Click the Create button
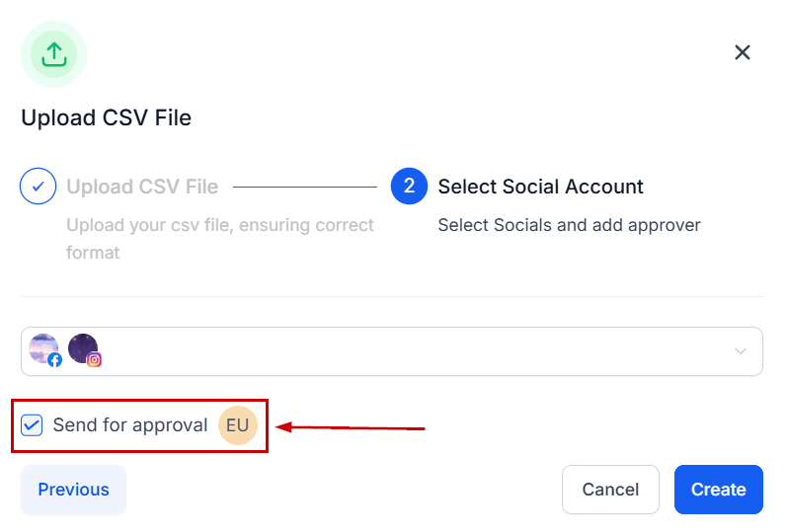 coord(718,490)
